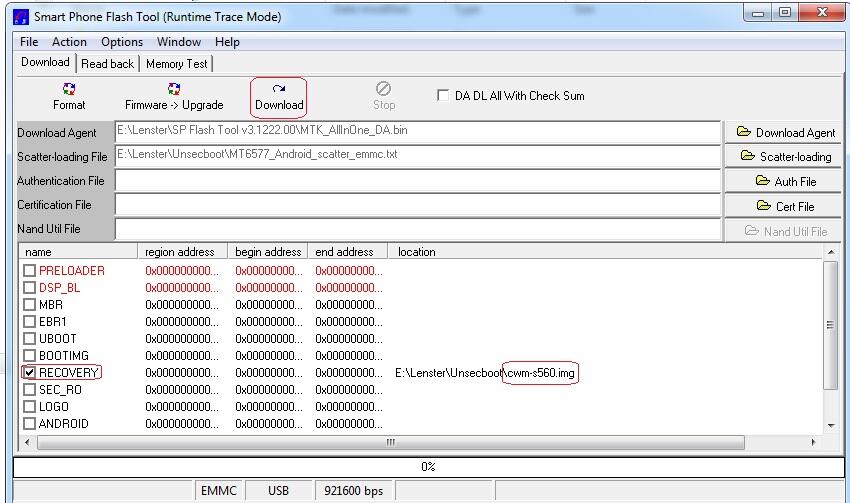
Task: Click the Firmware -> Upgrade icon
Action: pos(174,89)
